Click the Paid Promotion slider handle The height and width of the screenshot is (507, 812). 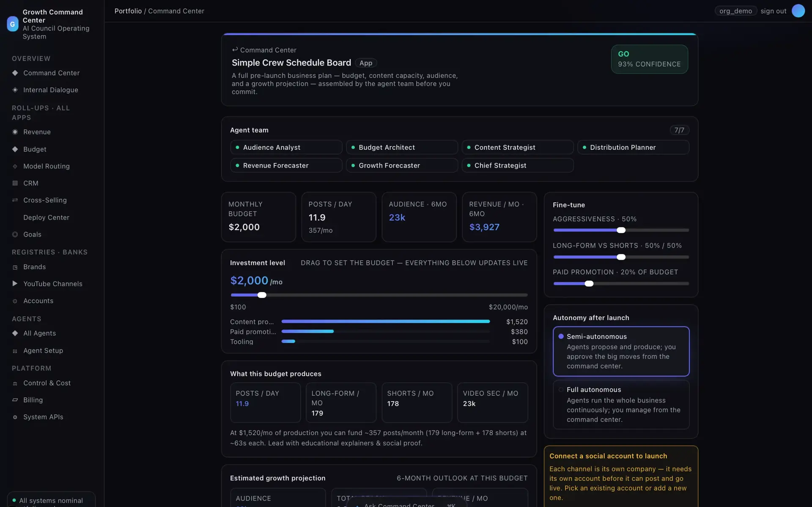coord(589,284)
